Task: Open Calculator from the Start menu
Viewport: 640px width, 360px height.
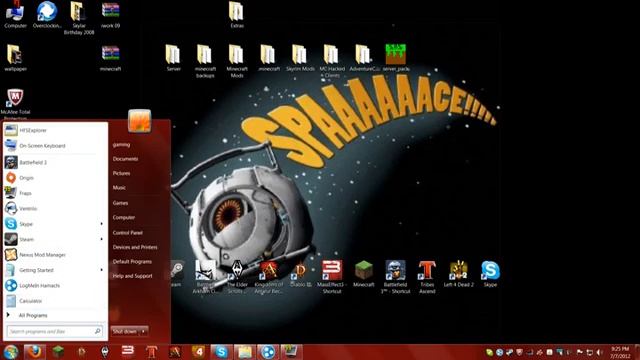Action: pos(55,301)
